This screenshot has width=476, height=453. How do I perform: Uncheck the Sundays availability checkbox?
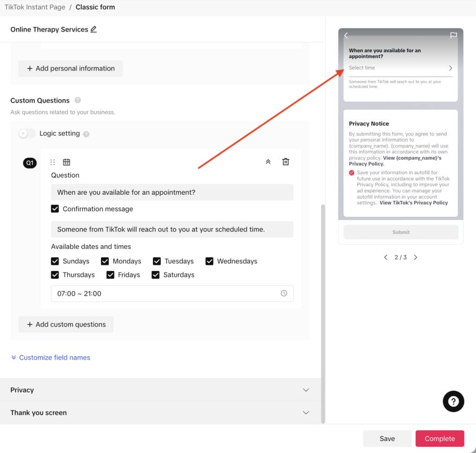point(55,261)
